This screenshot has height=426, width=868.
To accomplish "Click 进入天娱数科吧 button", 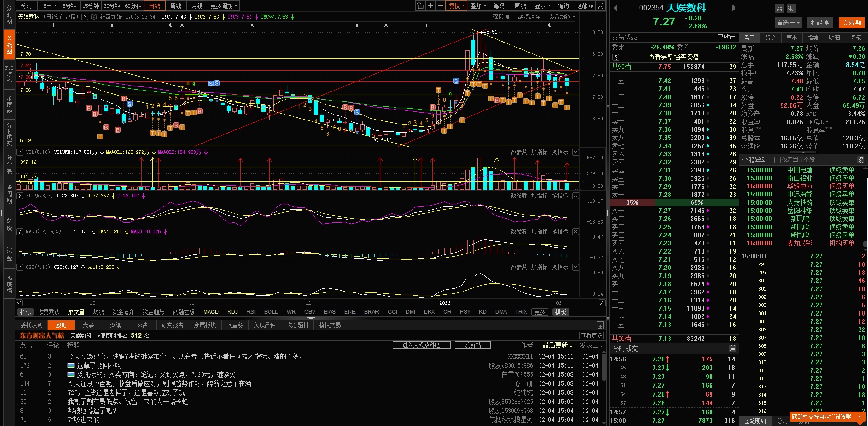I will [x=422, y=345].
